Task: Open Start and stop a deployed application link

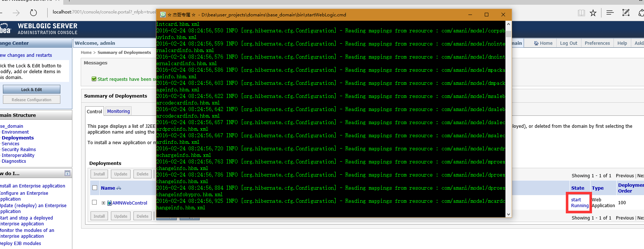Action: (x=27, y=221)
